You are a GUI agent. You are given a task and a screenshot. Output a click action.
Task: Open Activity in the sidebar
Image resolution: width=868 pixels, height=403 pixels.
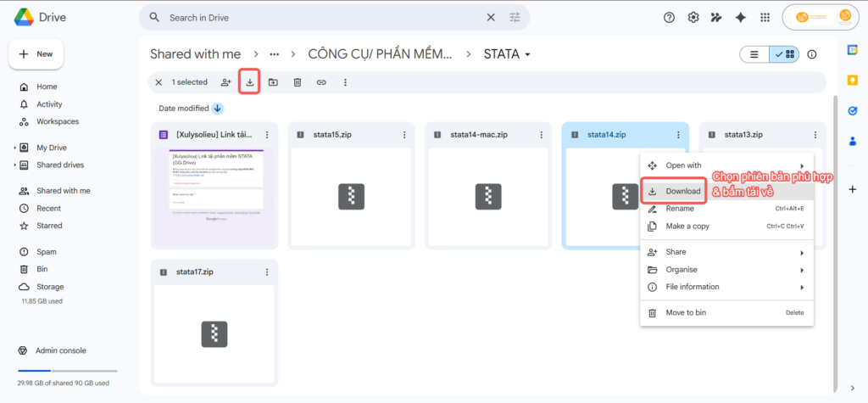[x=49, y=104]
